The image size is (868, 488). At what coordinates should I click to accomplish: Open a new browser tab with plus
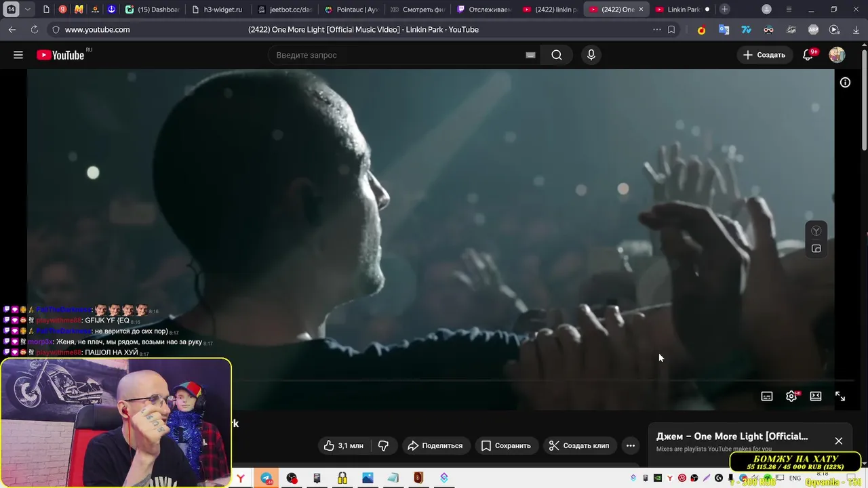click(725, 9)
